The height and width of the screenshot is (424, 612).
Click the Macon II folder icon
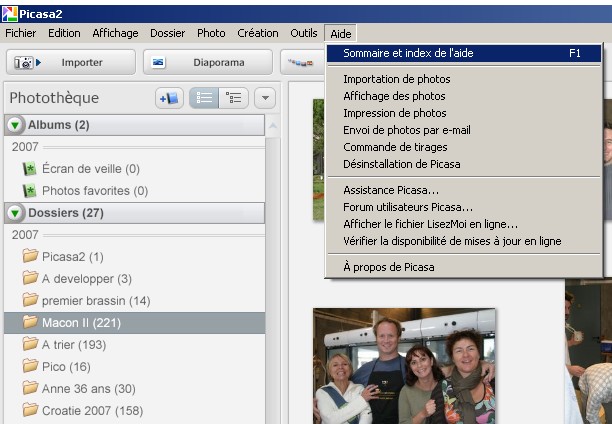tap(30, 322)
